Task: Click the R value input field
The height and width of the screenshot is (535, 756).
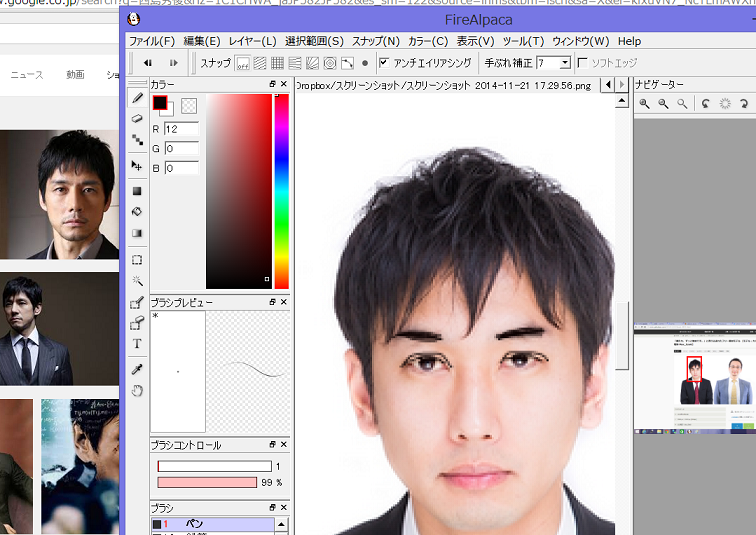Action: coord(182,129)
